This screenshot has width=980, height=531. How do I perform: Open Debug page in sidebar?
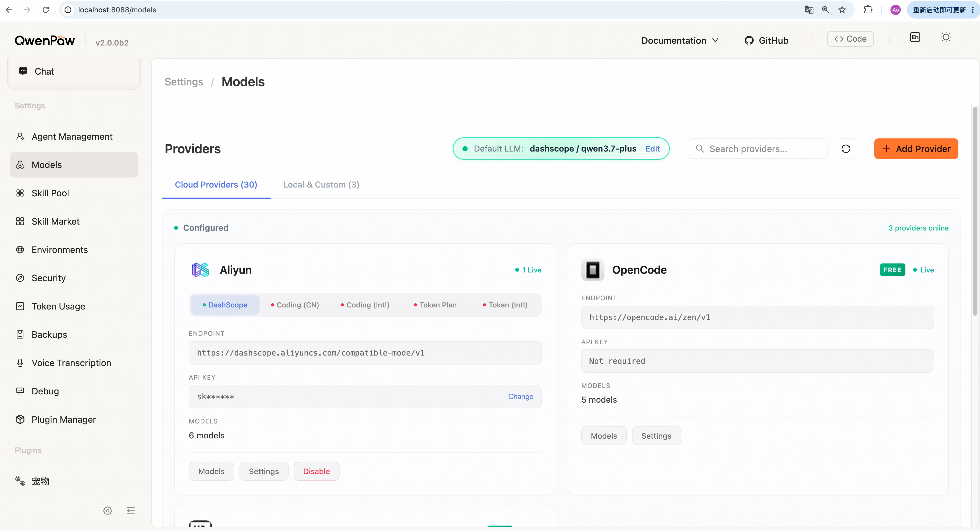pos(74,391)
